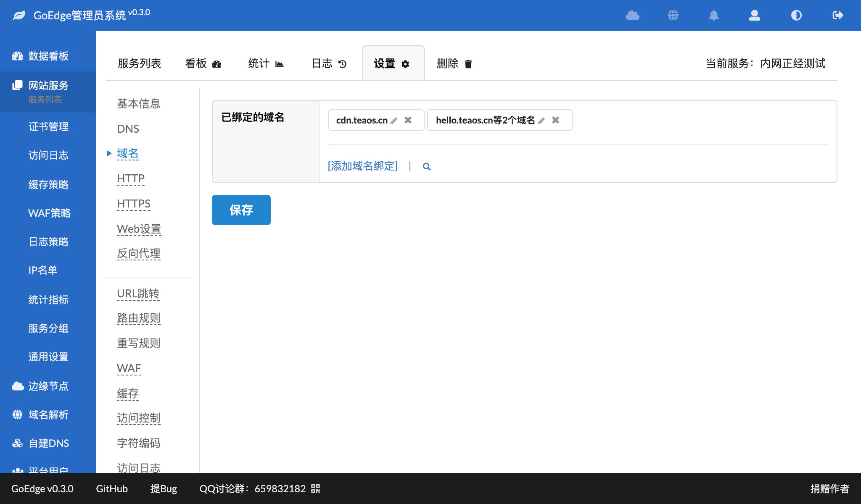Open 缓存 settings section
This screenshot has height=504, width=861.
coord(128,394)
